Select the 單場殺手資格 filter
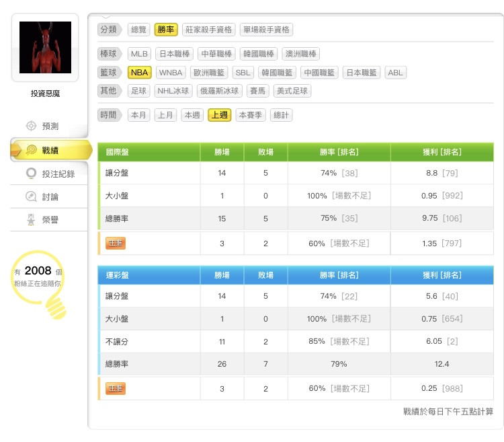 (266, 30)
